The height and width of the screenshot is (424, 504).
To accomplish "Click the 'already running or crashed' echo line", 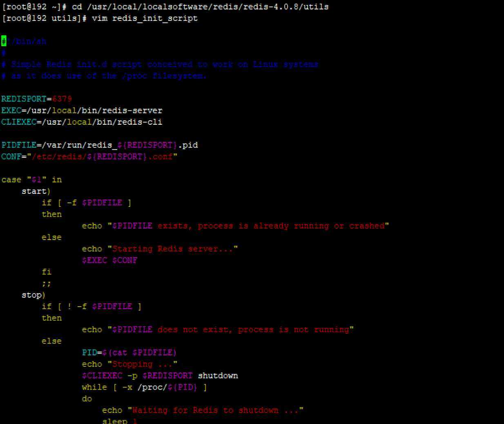I will pos(235,226).
